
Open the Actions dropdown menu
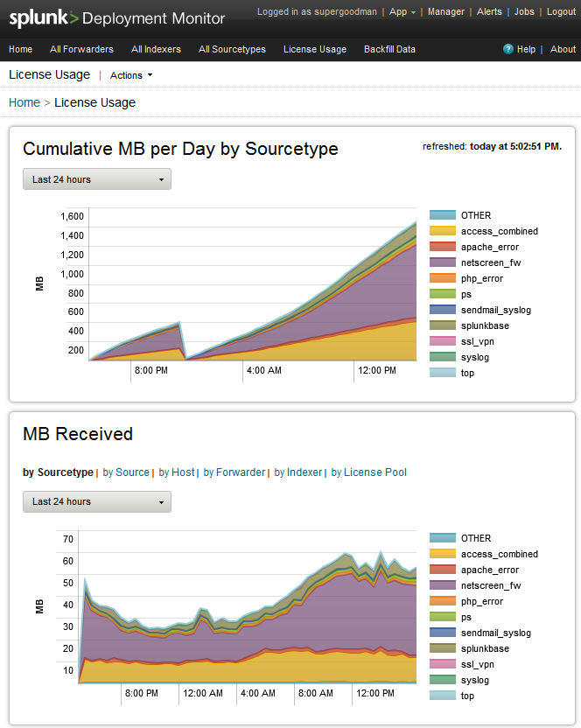pos(131,75)
